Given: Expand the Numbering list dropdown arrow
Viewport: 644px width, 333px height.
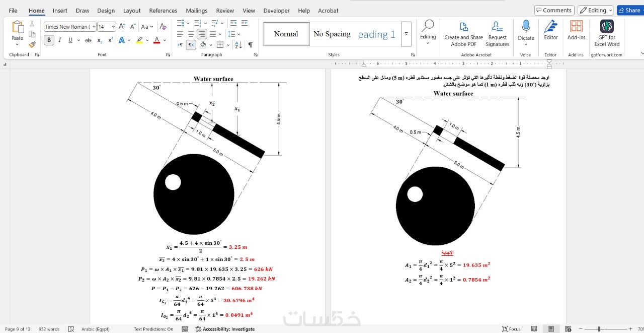Looking at the screenshot, I should [x=205, y=23].
